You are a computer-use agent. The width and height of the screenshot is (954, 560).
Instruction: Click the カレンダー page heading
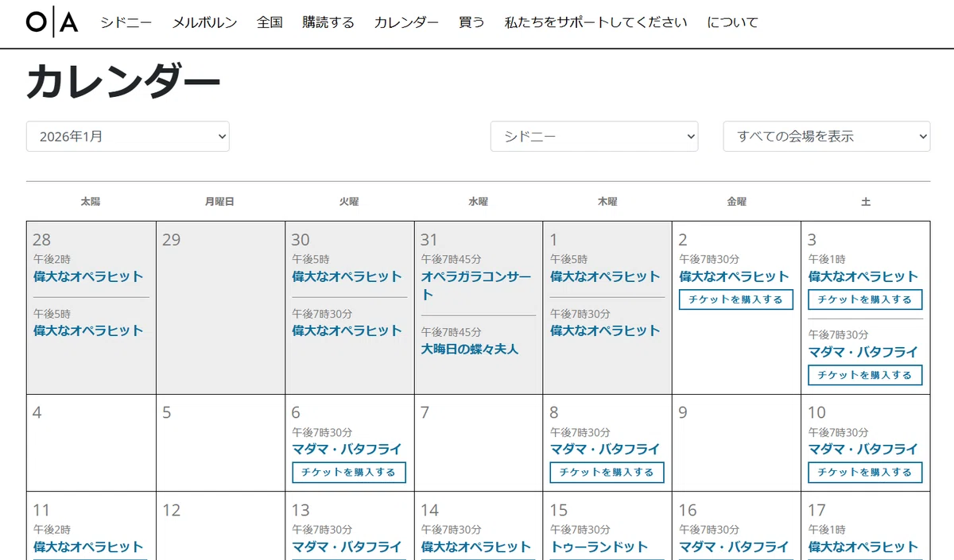pos(123,82)
